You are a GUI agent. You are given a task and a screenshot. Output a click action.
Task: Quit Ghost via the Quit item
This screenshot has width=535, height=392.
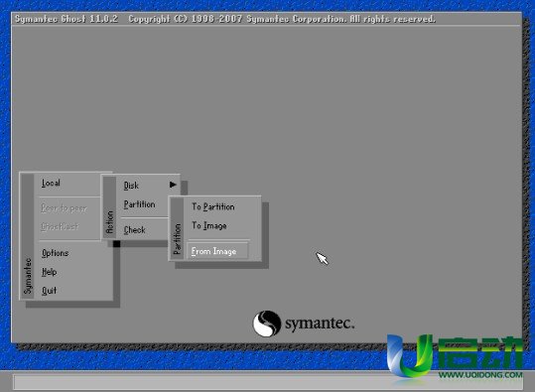tap(50, 291)
